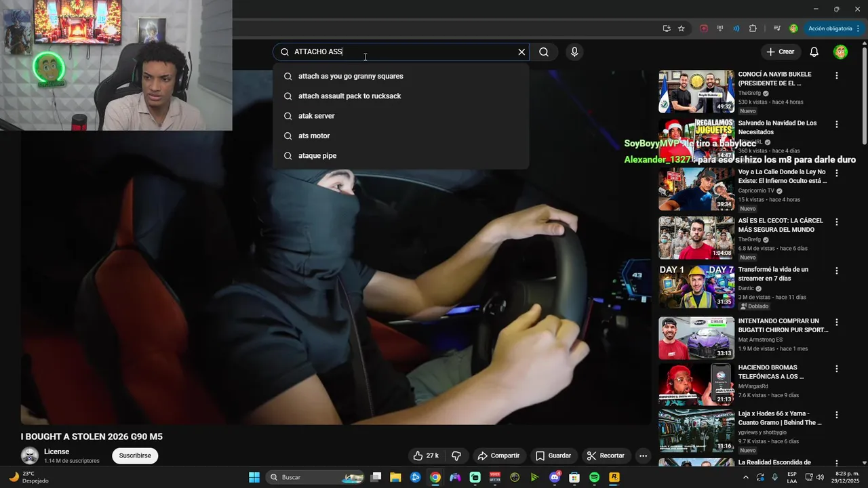Dislike the video with thumbs down
Viewport: 868px width, 488px height.
[456, 455]
